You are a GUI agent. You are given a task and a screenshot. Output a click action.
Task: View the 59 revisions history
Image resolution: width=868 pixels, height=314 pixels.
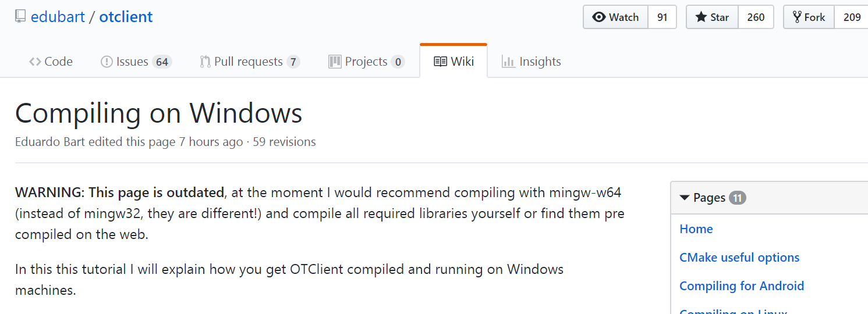[284, 142]
